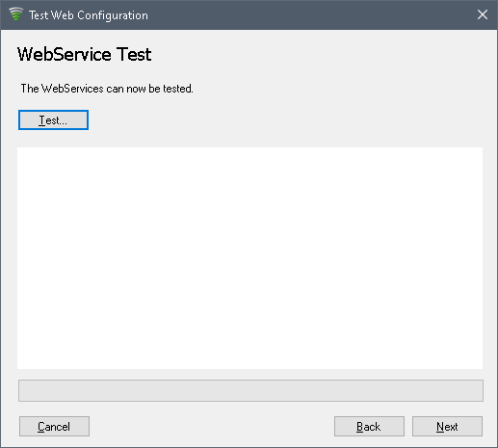Start the WebService test with Test... button
Screen dimensions: 498x448
tap(53, 120)
